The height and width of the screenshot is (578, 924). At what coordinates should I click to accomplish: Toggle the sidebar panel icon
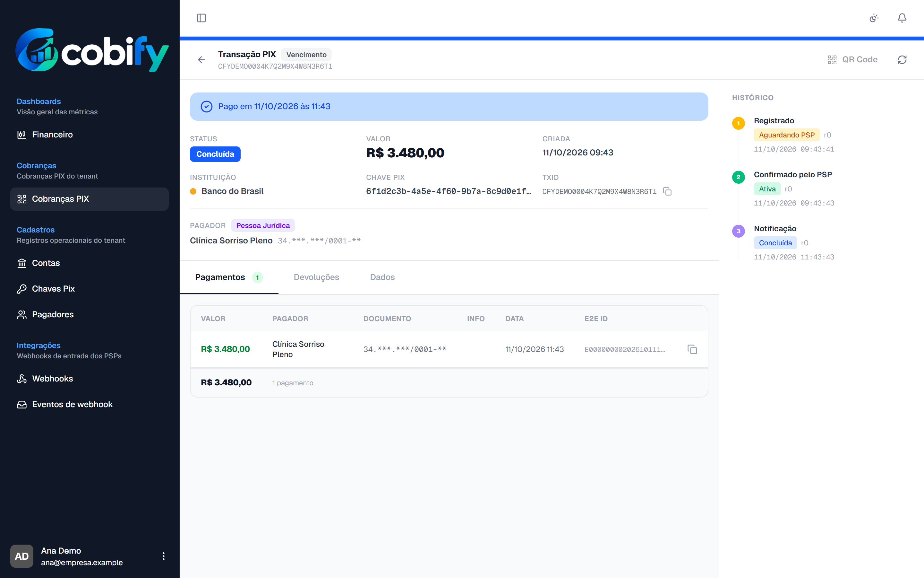201,18
